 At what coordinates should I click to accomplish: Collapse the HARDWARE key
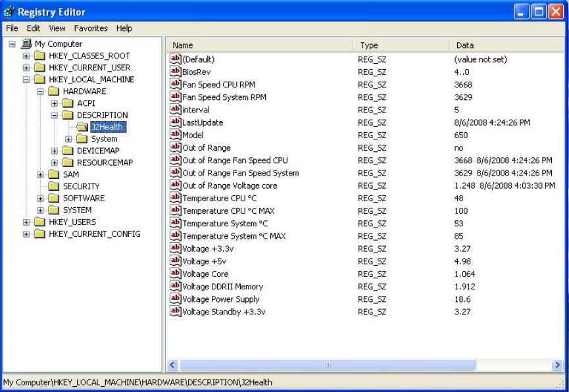point(40,91)
